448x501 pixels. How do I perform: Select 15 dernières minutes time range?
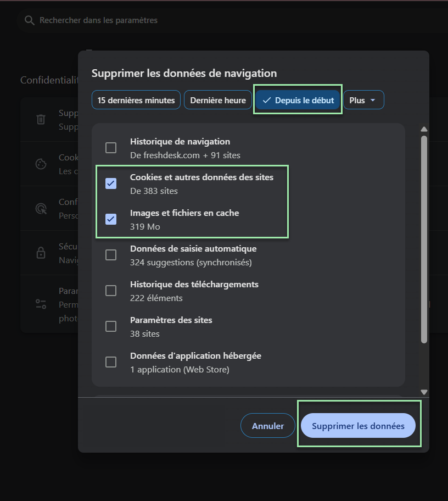[x=136, y=101]
